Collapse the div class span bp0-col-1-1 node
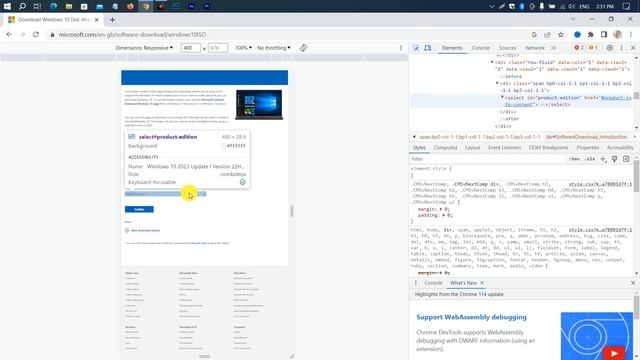This screenshot has width=640, height=360. pyautogui.click(x=497, y=83)
